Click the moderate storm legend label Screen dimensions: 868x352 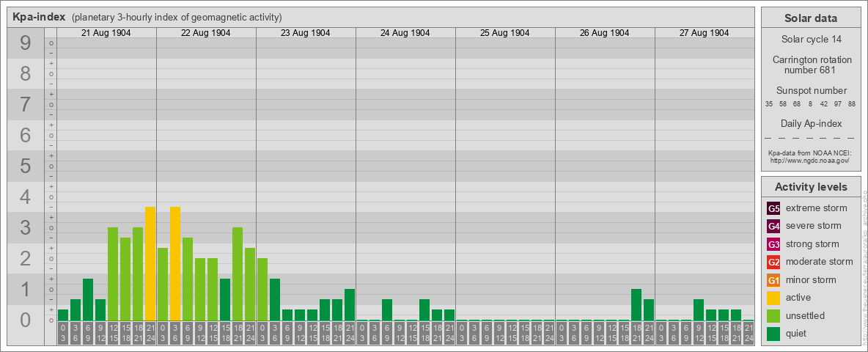[820, 262]
